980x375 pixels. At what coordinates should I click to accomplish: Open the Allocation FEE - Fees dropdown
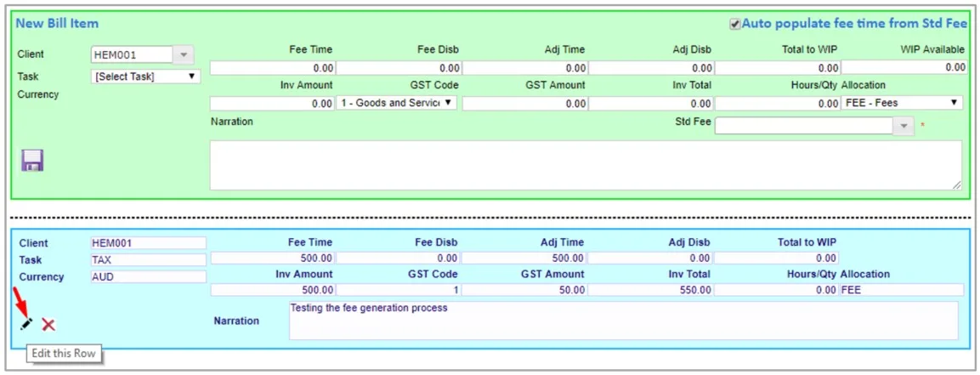902,103
